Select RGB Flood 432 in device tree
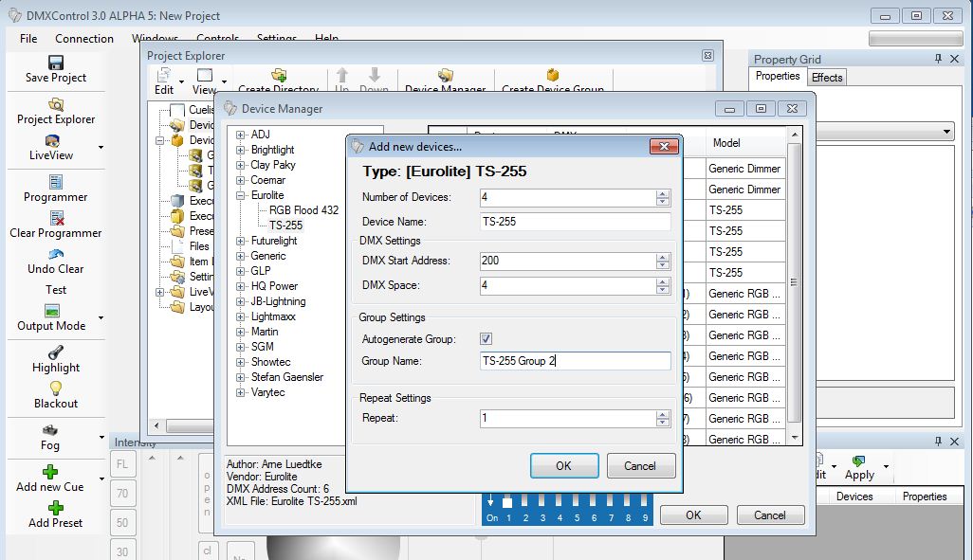Screen dimensions: 973x560 coord(303,210)
